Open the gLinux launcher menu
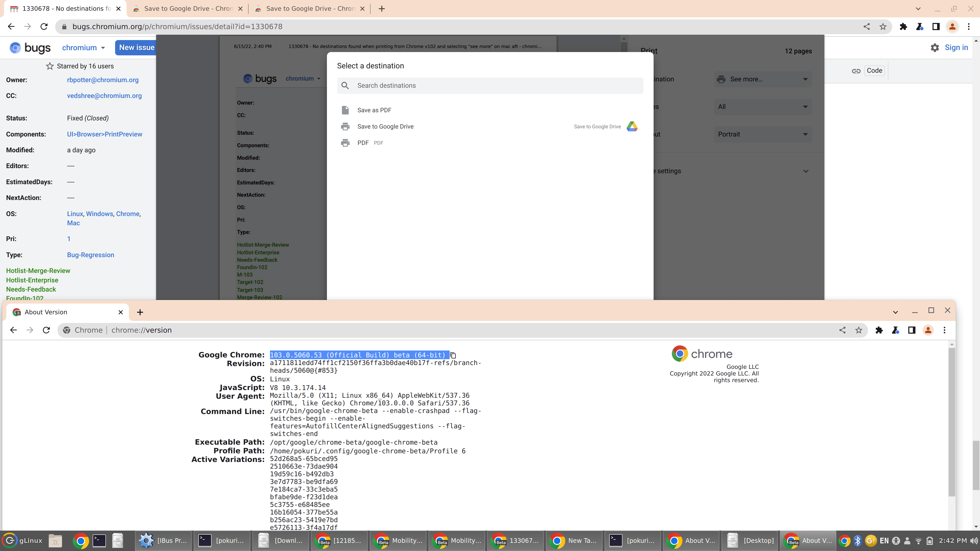Screen dimensions: 980x551 [x=22, y=540]
